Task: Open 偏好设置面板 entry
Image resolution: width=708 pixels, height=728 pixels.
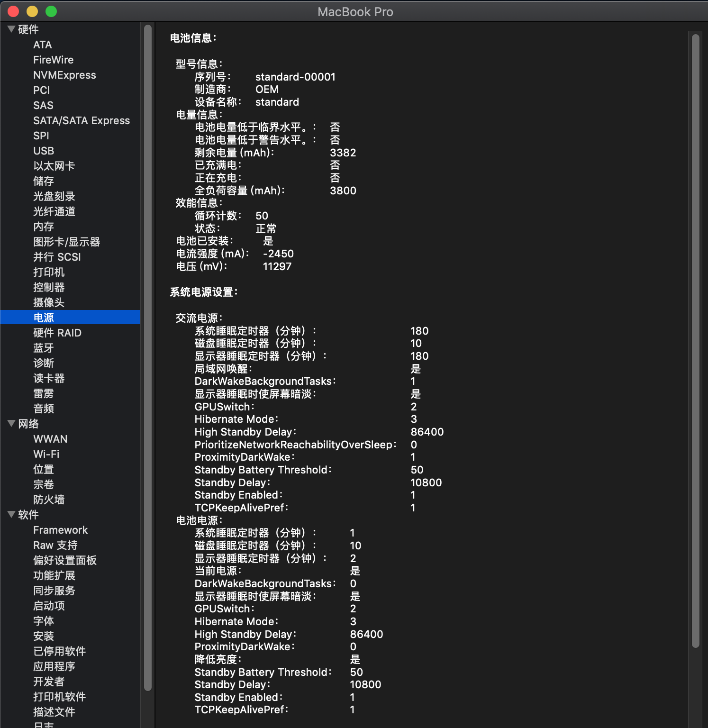Action: [x=65, y=560]
